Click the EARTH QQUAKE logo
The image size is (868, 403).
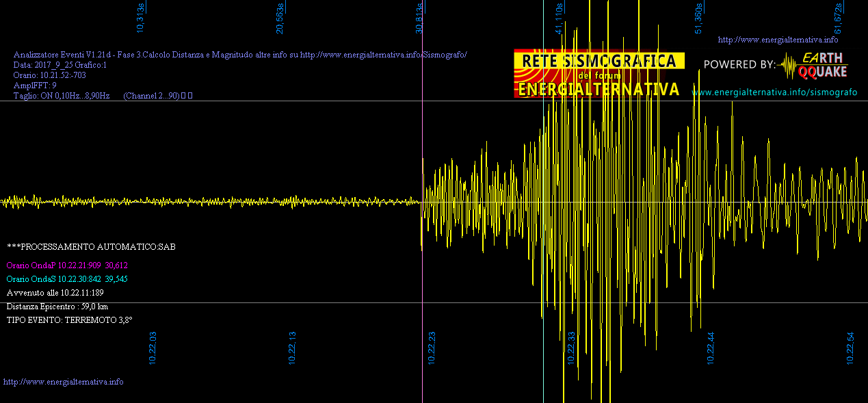pyautogui.click(x=813, y=65)
